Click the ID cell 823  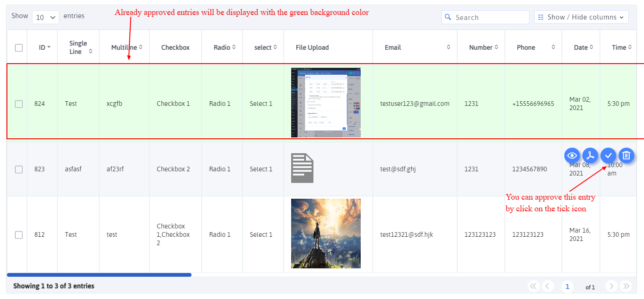point(39,169)
